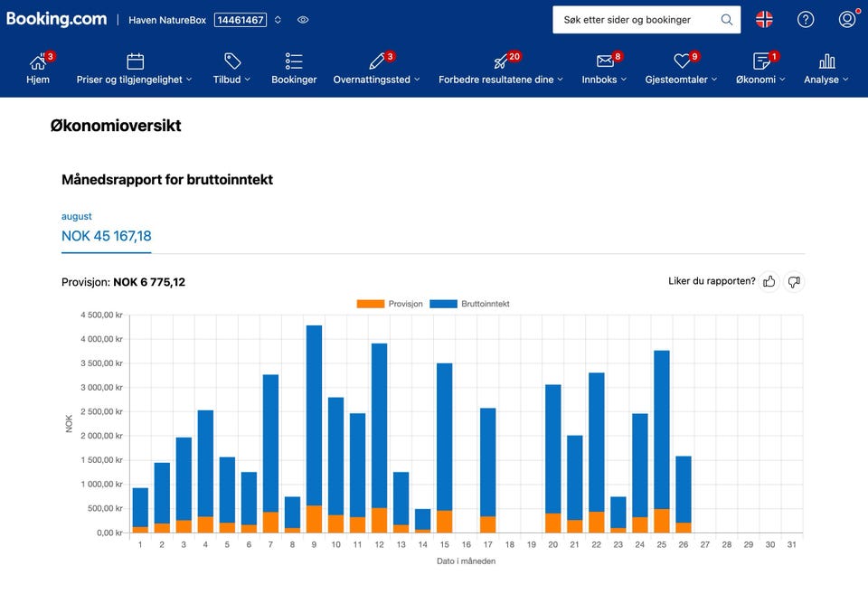Image resolution: width=868 pixels, height=603 pixels.
Task: Toggle Bruttoinntekt series in chart legend
Action: (x=470, y=304)
